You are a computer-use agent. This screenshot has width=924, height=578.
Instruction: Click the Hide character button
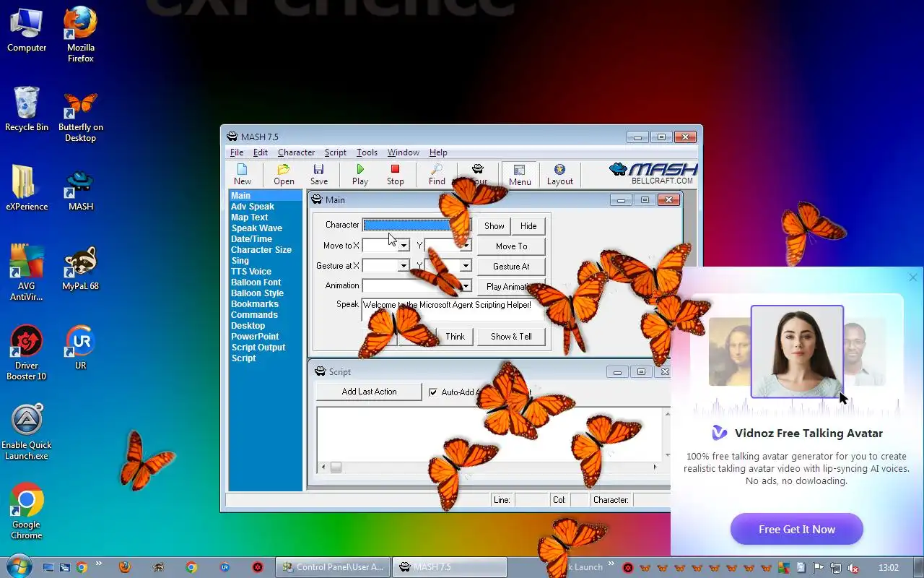[528, 226]
